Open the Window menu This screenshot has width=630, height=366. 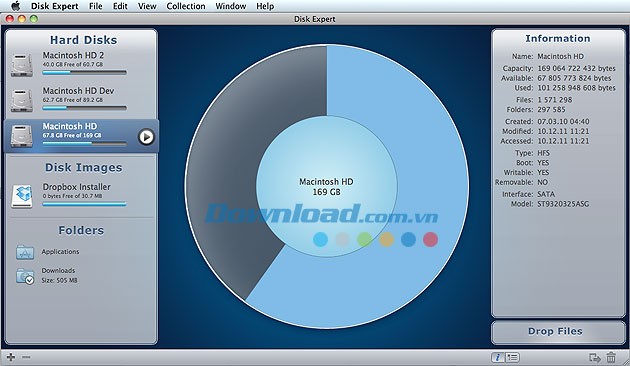pos(231,6)
